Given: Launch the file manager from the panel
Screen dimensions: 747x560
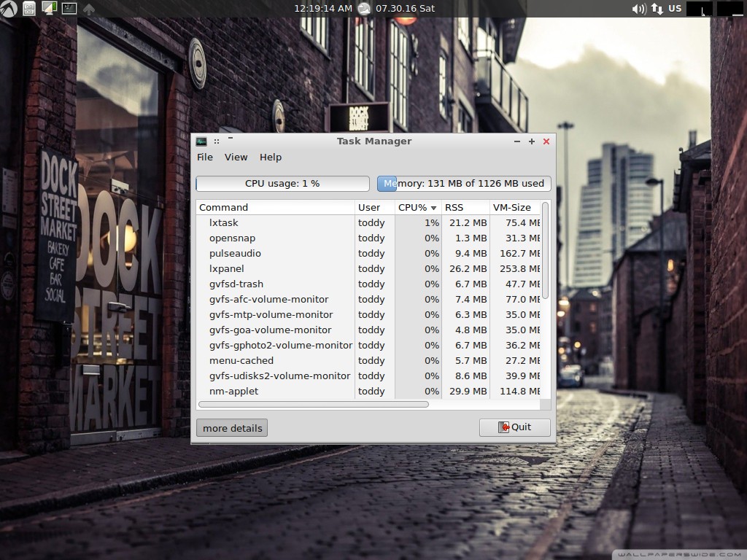Looking at the screenshot, I should [x=29, y=9].
